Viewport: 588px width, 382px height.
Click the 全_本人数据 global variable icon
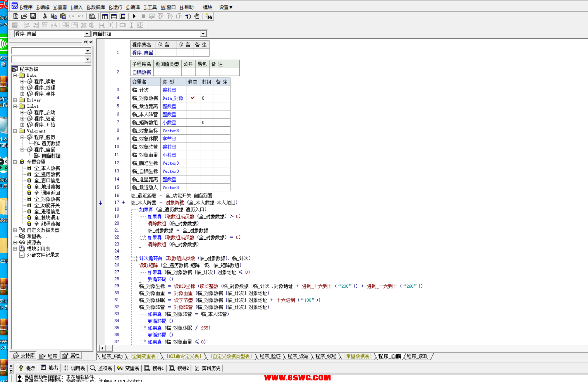(x=29, y=168)
